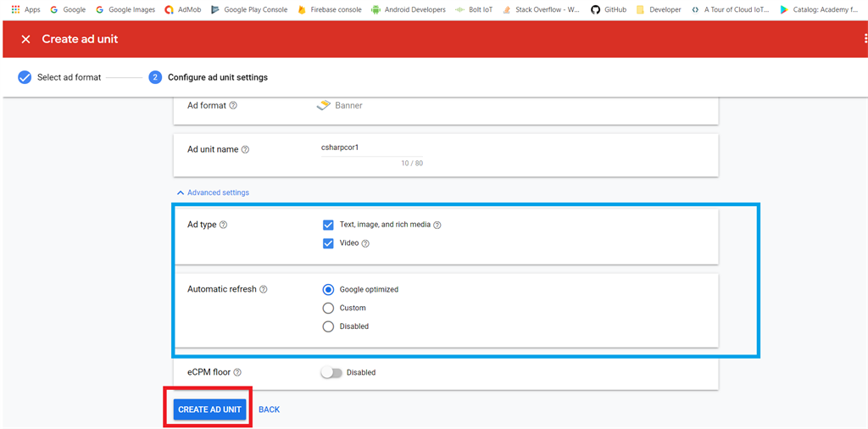
Task: Open the Android Developers bookmark
Action: point(409,9)
